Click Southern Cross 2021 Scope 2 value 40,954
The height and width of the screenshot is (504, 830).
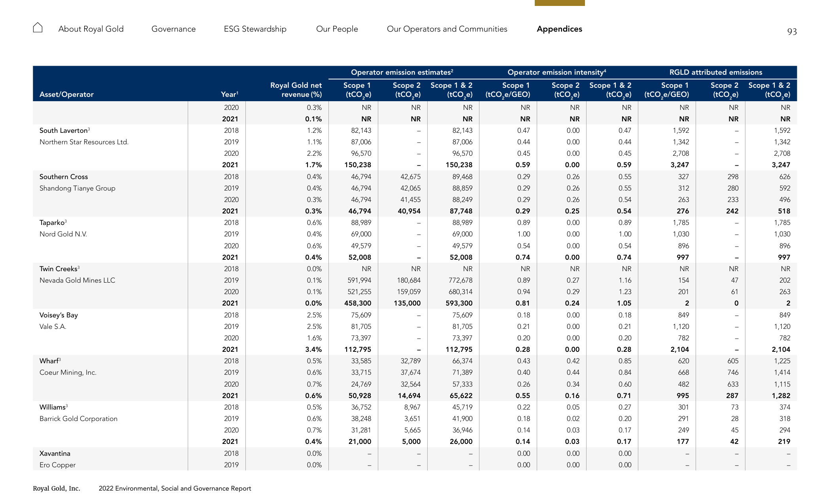(x=409, y=211)
